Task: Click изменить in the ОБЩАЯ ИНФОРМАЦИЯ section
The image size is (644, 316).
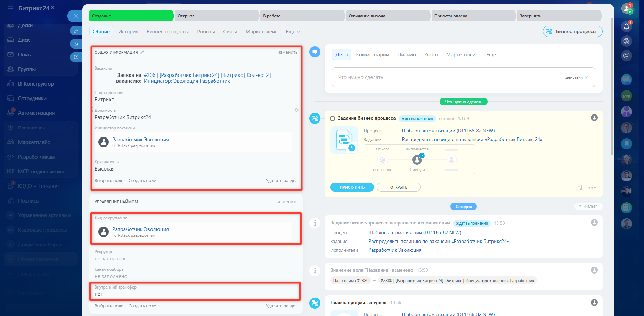Action: pyautogui.click(x=287, y=52)
